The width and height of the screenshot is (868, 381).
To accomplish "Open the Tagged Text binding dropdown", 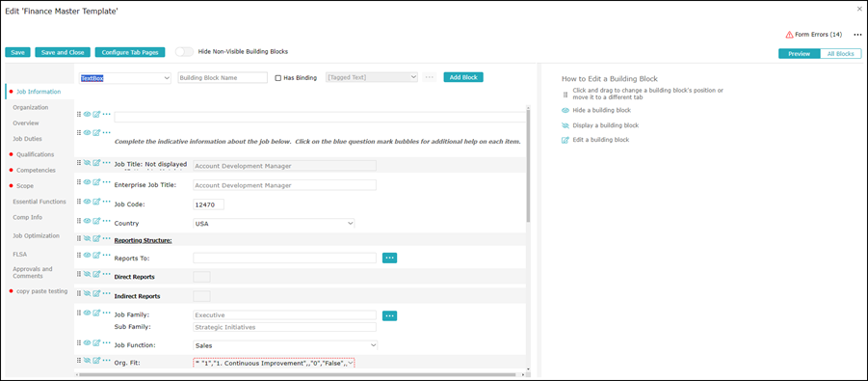I will tap(372, 77).
